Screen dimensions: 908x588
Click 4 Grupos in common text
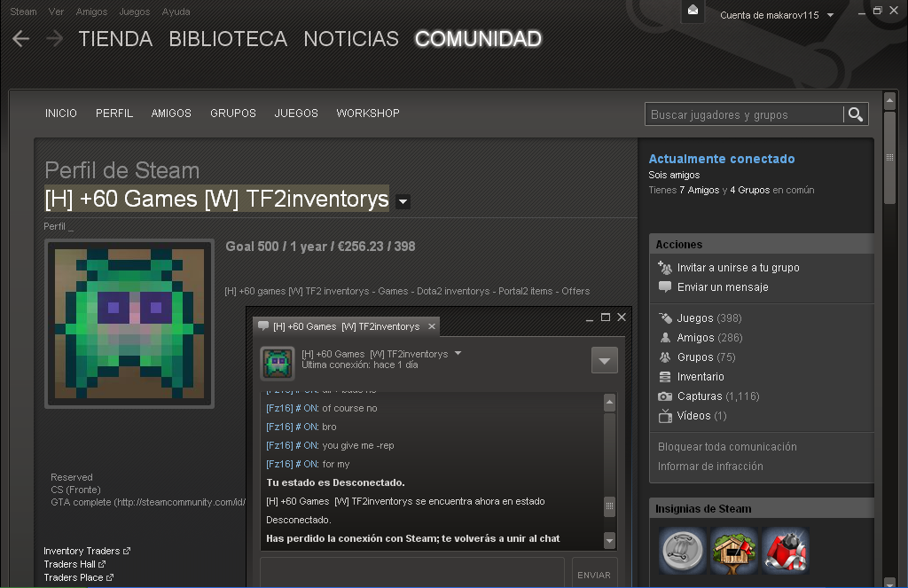point(750,190)
